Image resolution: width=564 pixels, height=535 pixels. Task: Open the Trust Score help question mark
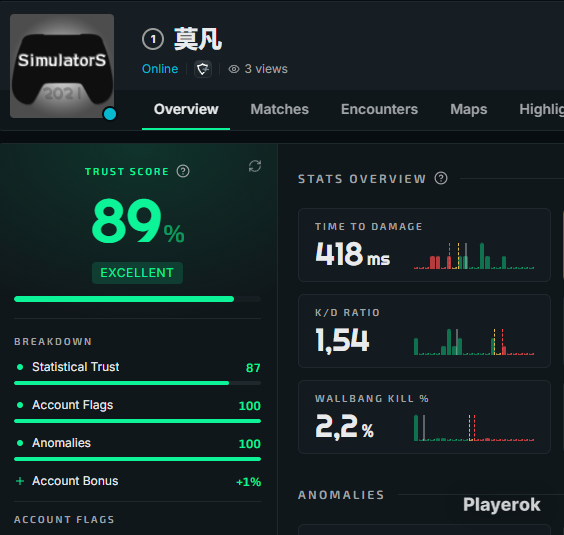(183, 171)
